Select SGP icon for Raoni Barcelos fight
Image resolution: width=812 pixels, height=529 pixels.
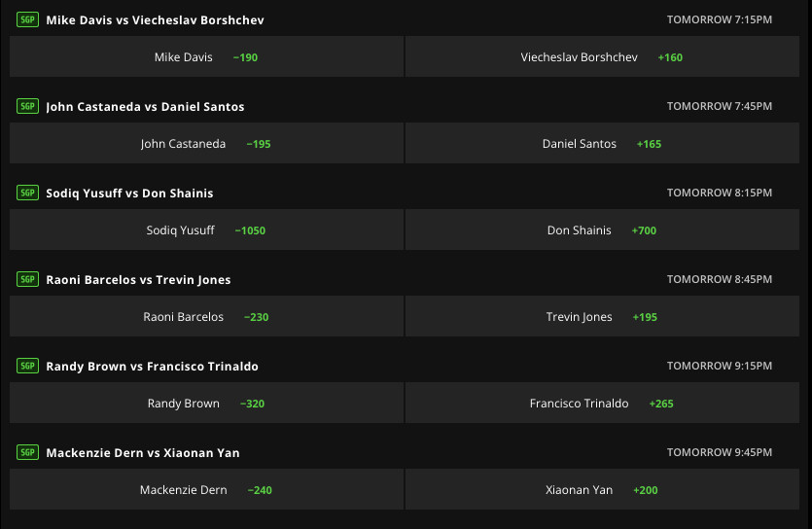point(27,279)
